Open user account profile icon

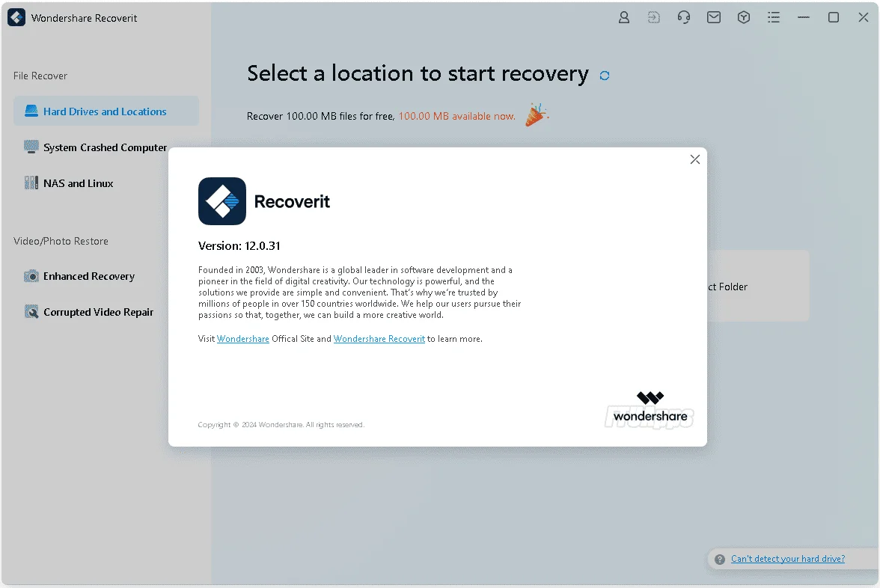623,17
